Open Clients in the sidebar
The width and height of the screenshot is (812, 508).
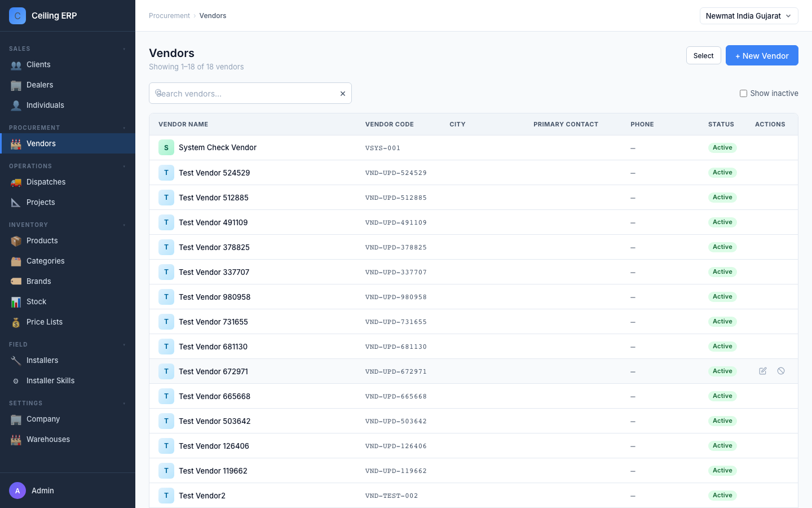[68, 64]
